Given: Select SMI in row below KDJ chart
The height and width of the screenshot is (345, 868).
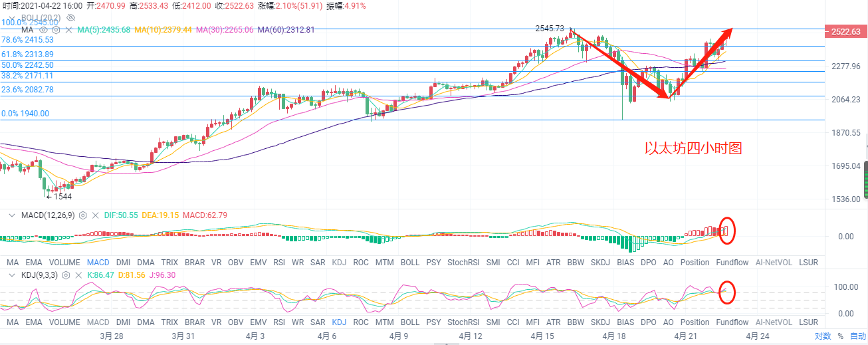Looking at the screenshot, I should pos(493,322).
